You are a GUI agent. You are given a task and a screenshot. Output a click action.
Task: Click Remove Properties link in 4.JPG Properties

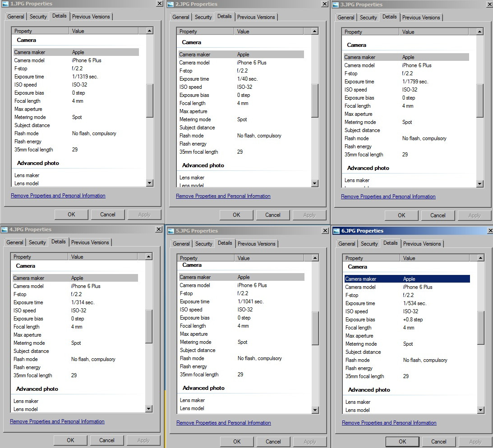tap(57, 421)
